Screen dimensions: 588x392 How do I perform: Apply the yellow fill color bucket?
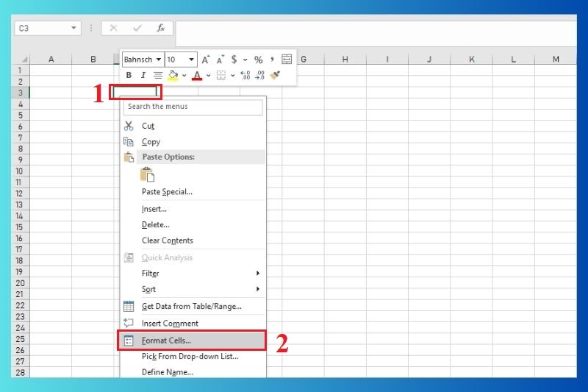point(173,75)
